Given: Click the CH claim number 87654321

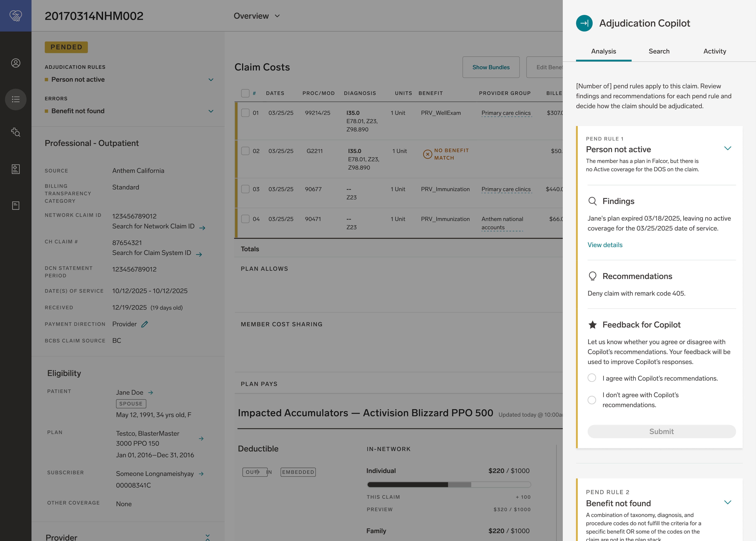Looking at the screenshot, I should 127,243.
